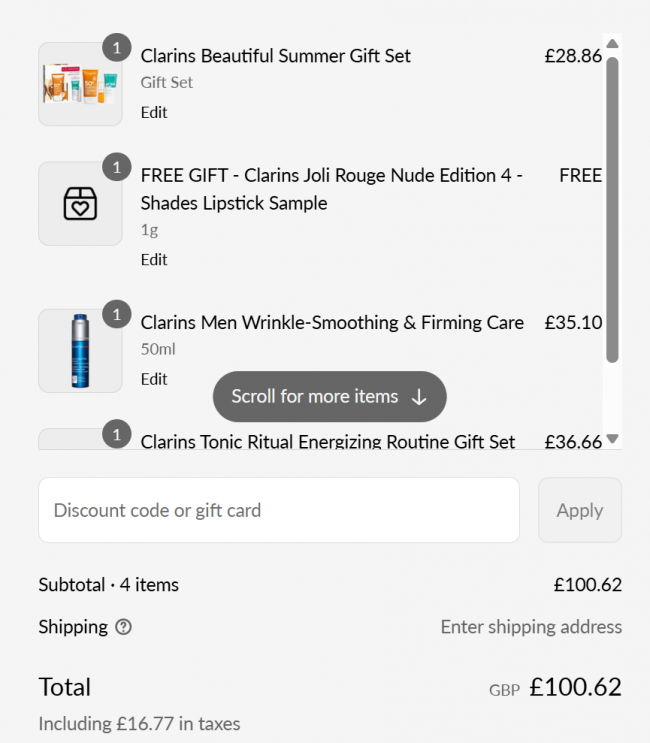
Task: Click the shipping help question mark icon
Action: (123, 628)
